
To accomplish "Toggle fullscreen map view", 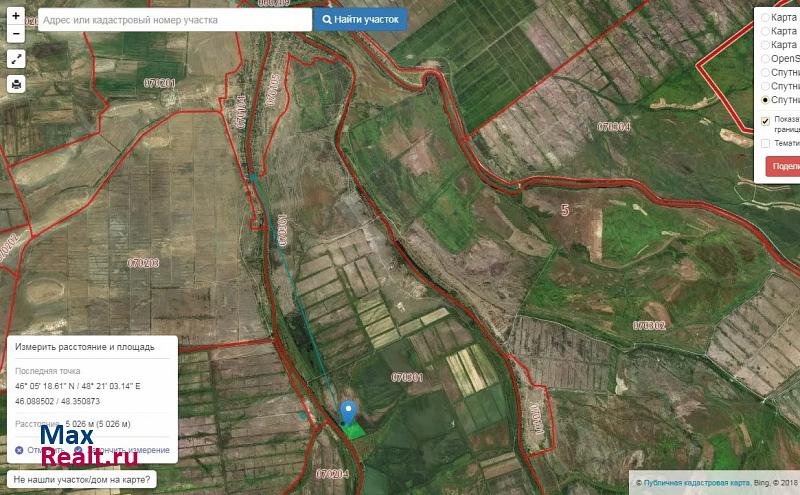I will tap(16, 60).
